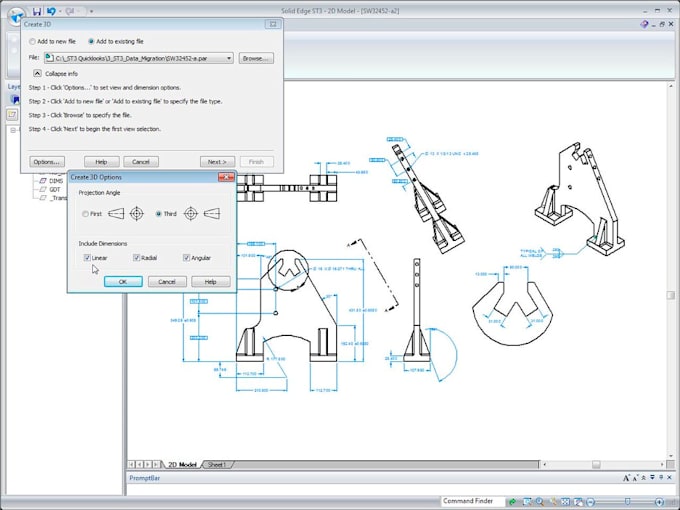Click the Save icon in quick access toolbar
680x510 pixels.
pos(37,10)
